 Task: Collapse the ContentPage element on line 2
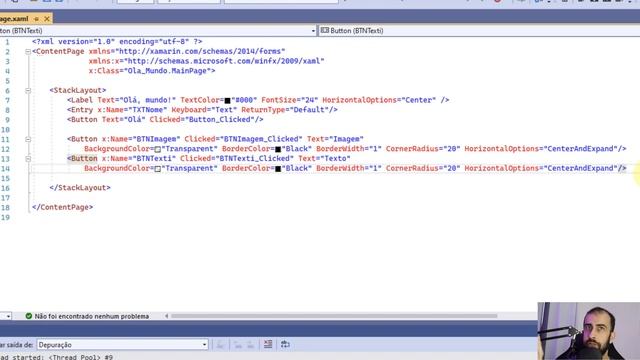click(x=28, y=51)
